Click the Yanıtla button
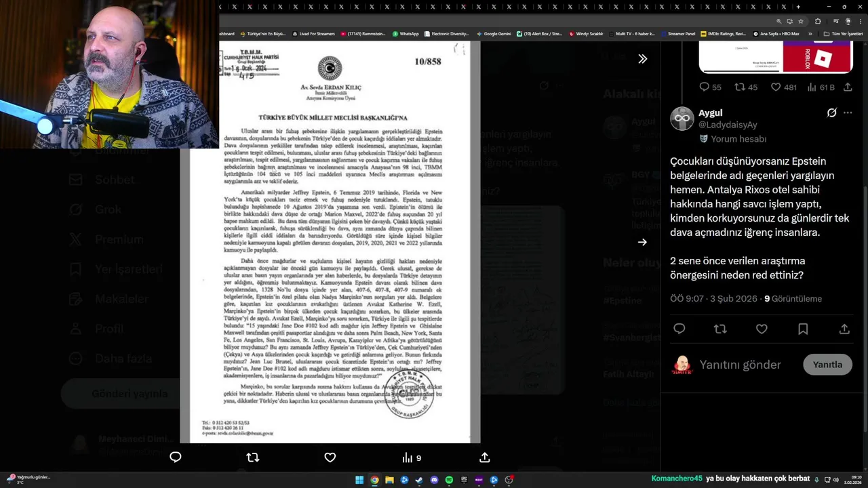The width and height of the screenshot is (868, 488). 827,365
